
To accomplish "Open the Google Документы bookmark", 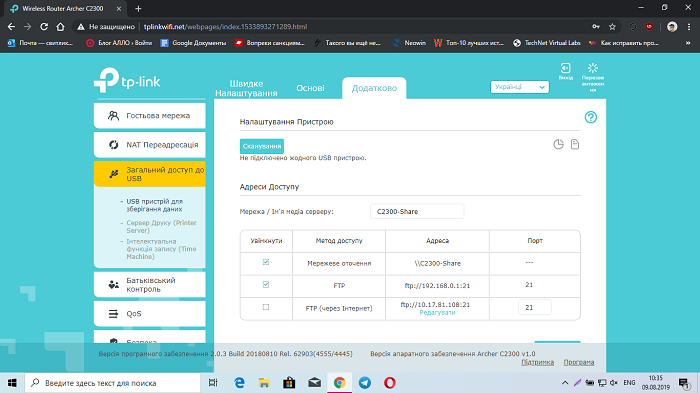I will pyautogui.click(x=193, y=43).
